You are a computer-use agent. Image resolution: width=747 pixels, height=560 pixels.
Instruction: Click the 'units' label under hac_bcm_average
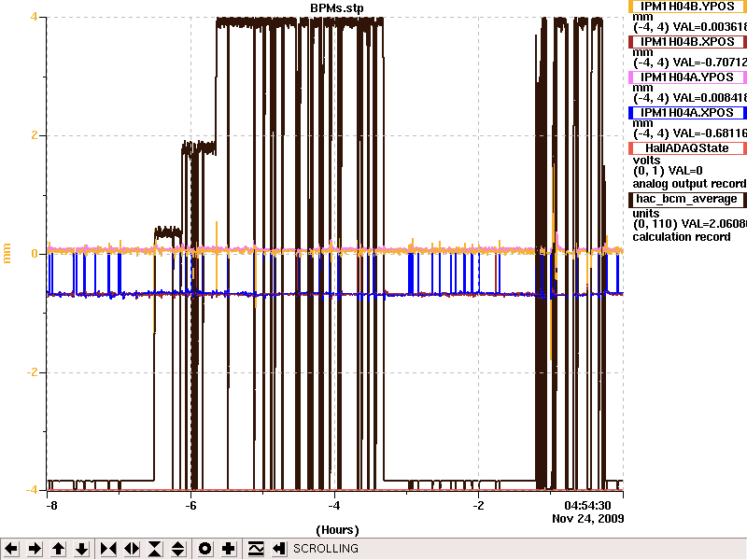click(x=646, y=214)
